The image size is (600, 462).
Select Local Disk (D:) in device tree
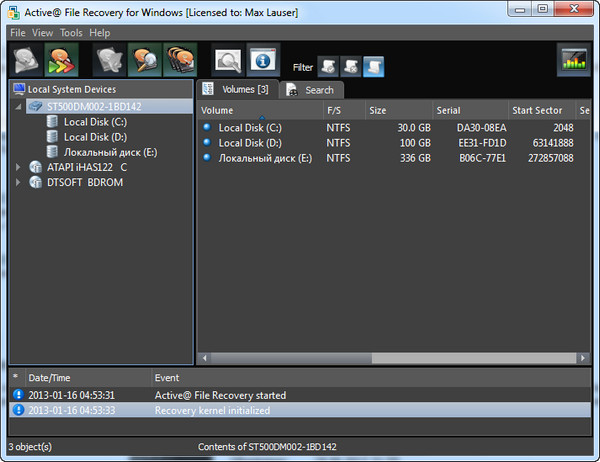95,136
